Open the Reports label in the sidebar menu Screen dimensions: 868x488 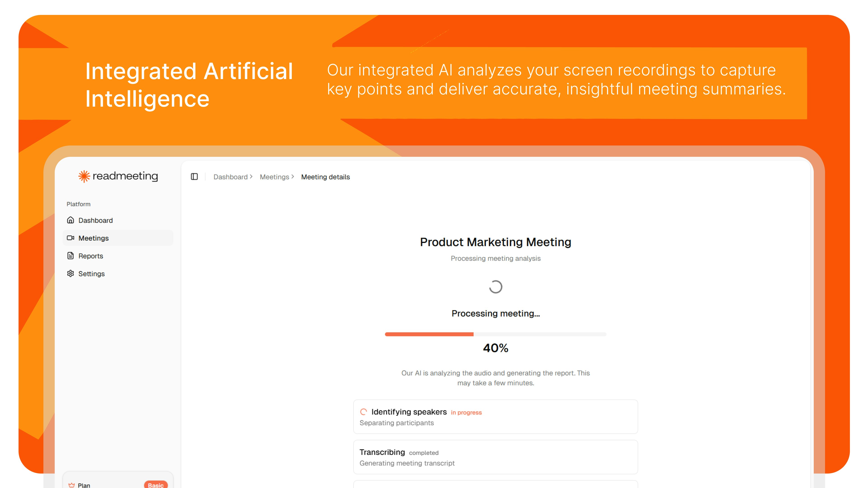click(91, 256)
